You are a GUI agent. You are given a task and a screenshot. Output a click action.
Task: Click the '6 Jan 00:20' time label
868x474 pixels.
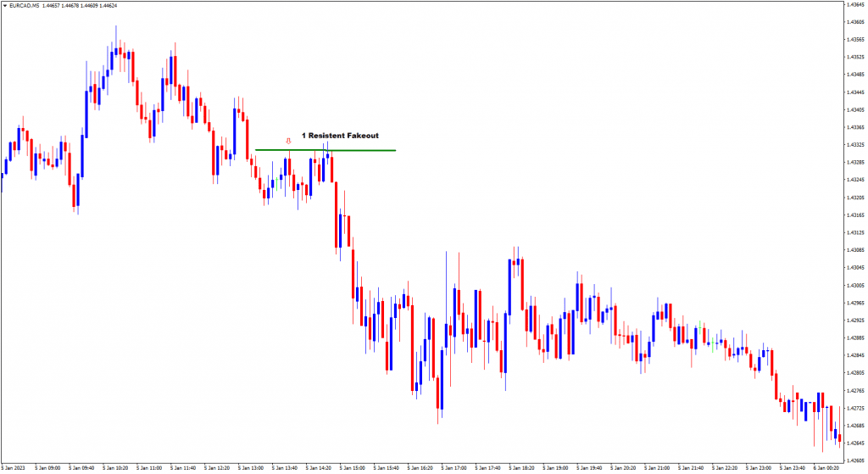coord(826,468)
